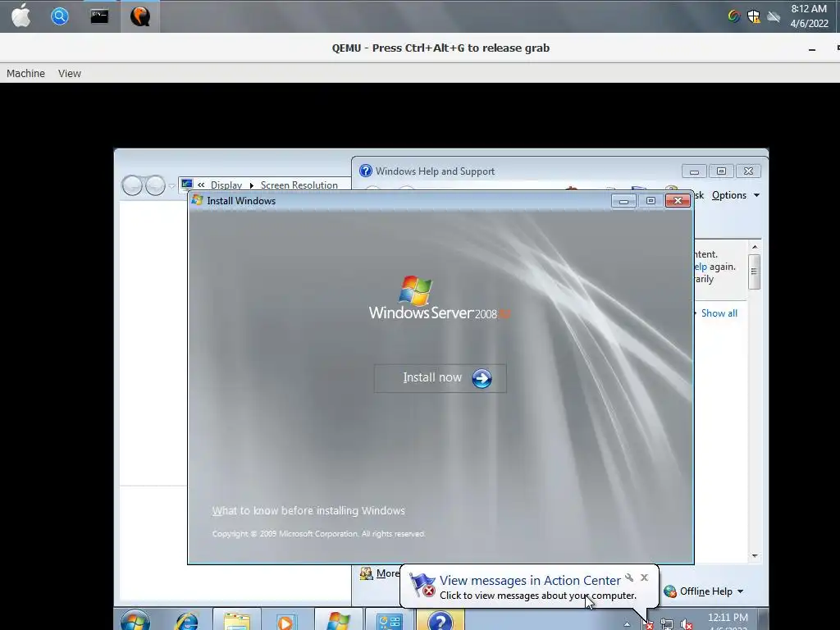Viewport: 840px width, 630px height.
Task: Open the blue magnifier search icon in top bar
Action: [60, 16]
